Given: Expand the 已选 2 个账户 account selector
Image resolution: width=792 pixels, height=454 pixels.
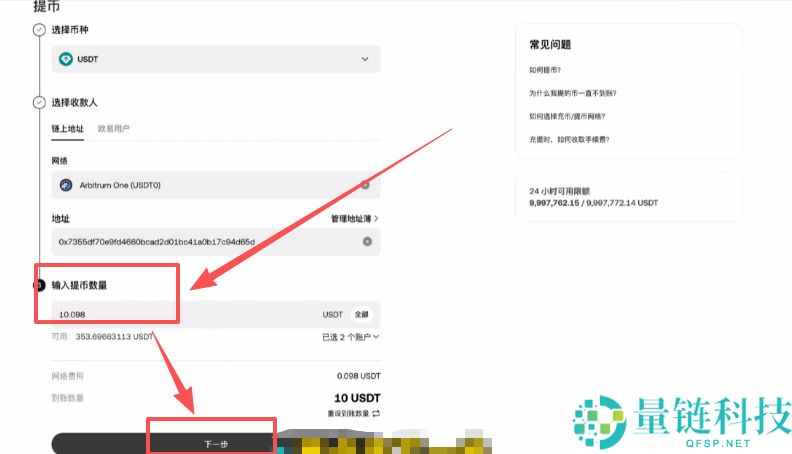Looking at the screenshot, I should tap(351, 337).
